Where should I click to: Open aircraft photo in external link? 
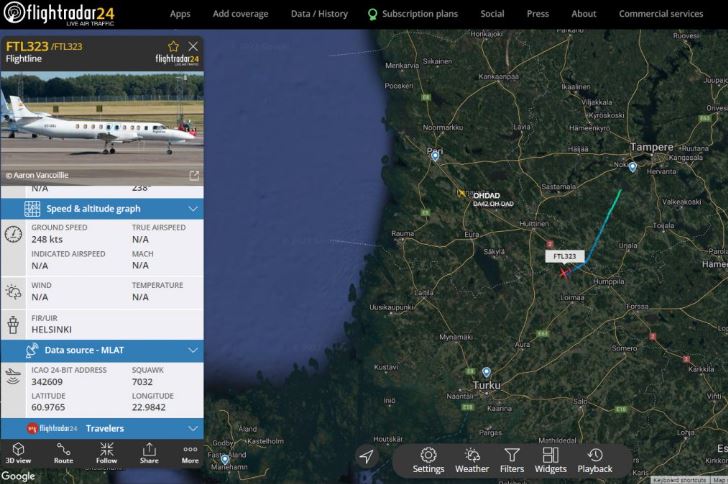coord(194,175)
